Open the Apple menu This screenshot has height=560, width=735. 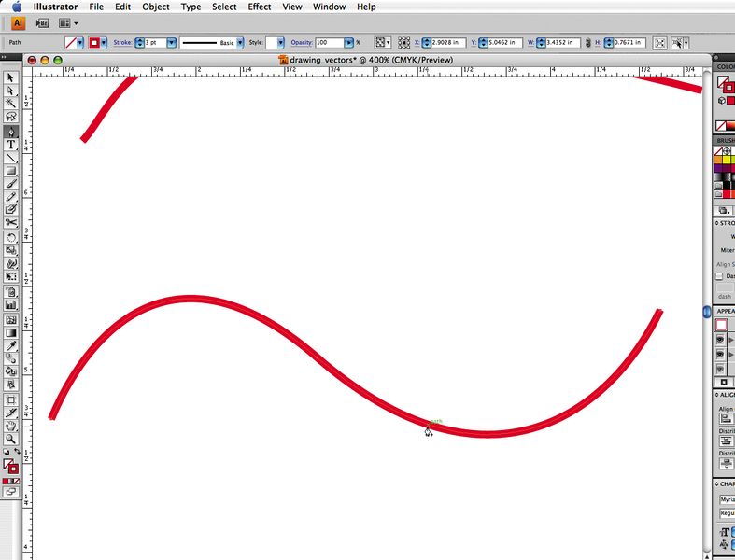pos(16,7)
